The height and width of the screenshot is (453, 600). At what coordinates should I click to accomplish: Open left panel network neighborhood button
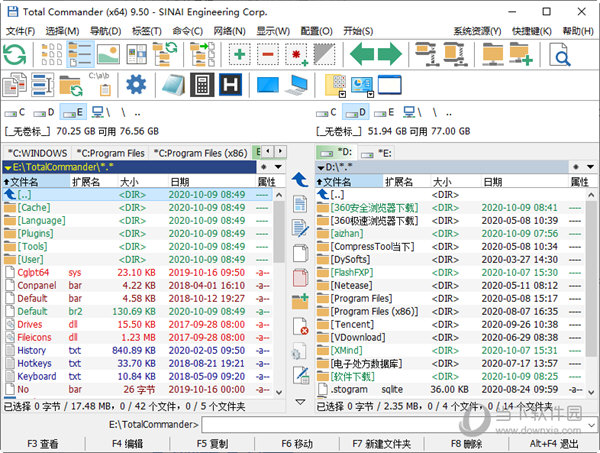pyautogui.click(x=101, y=112)
